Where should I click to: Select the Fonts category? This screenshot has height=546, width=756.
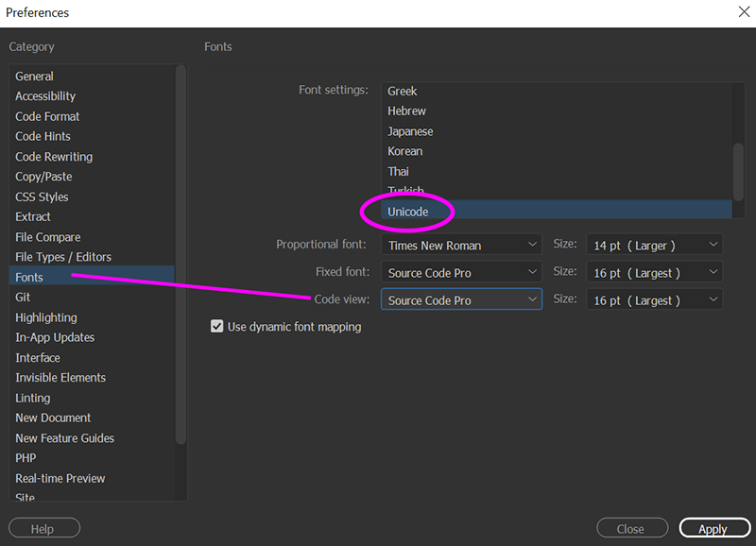click(92, 277)
